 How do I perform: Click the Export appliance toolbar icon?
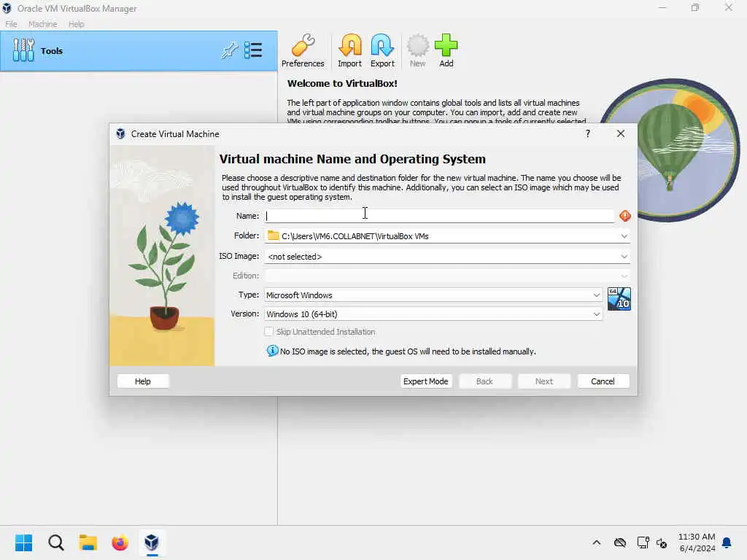click(x=382, y=50)
